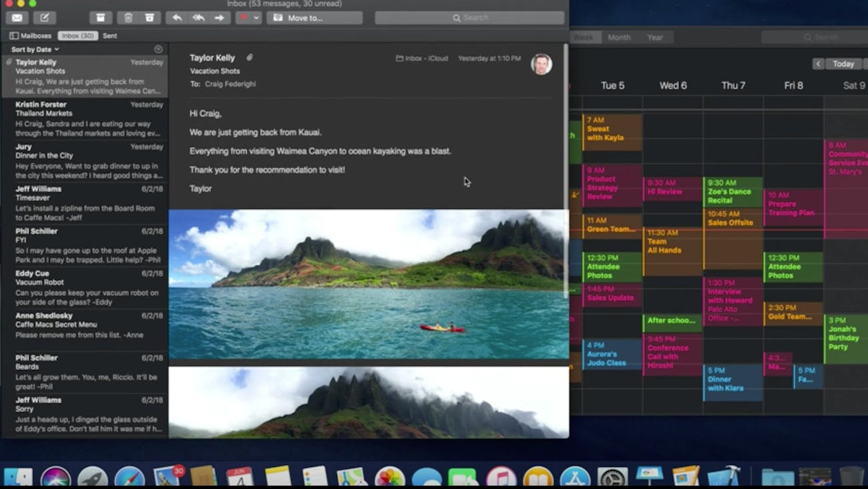Mark the message as junk
The image size is (868, 489).
click(150, 18)
